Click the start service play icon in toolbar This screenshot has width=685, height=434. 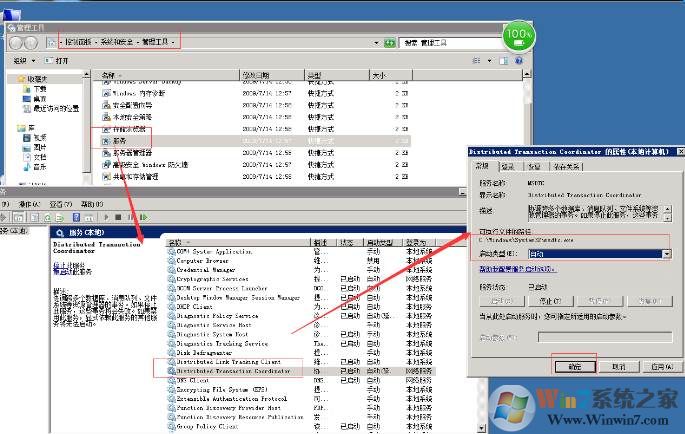pyautogui.click(x=103, y=216)
